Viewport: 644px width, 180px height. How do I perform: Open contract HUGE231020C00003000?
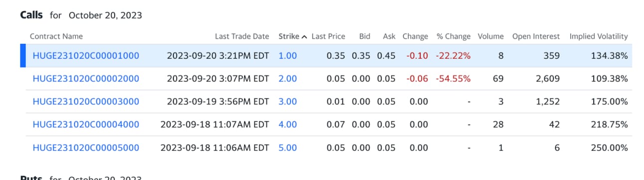click(86, 101)
